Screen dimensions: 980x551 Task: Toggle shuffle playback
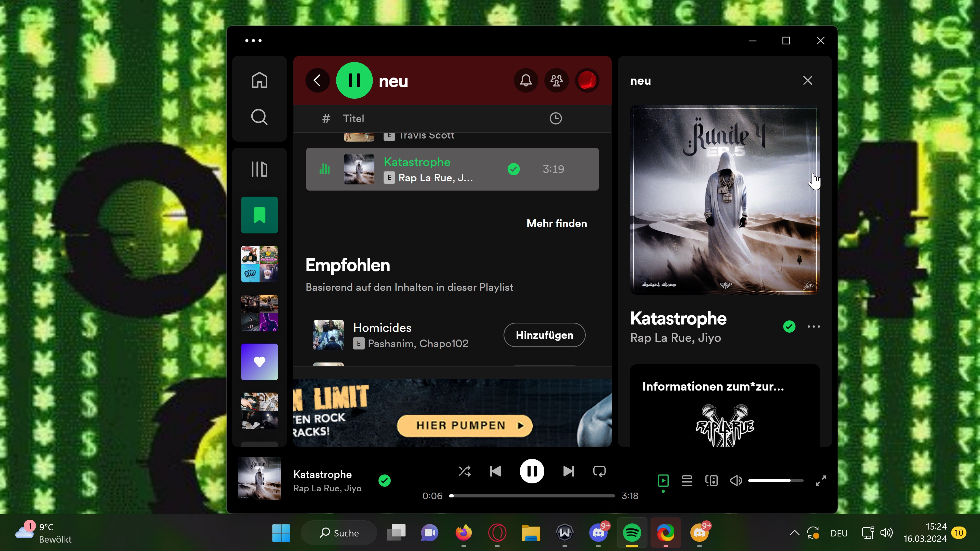click(464, 471)
